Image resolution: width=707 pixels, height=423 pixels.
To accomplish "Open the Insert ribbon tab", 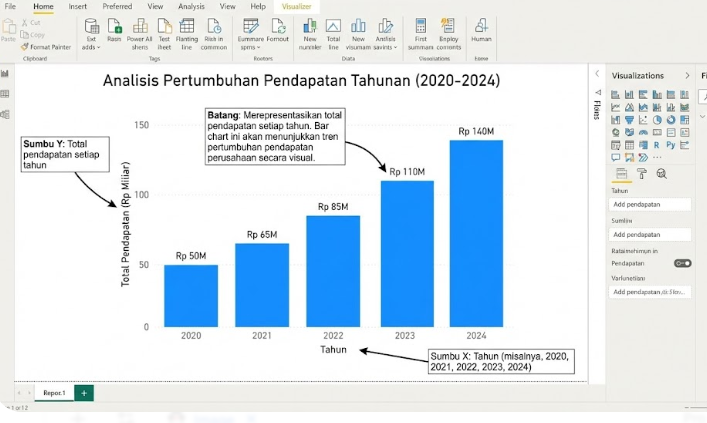I will coord(77,6).
